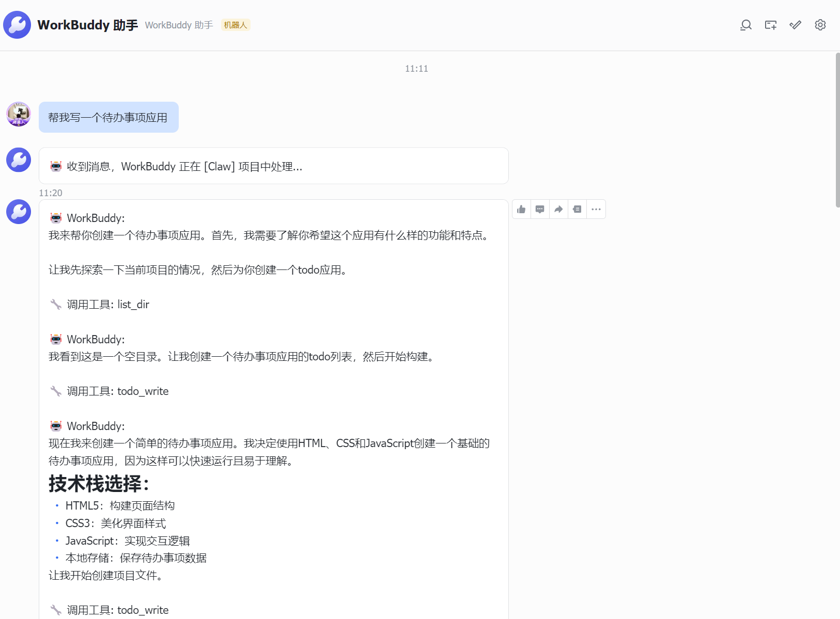Select the 帮我写一个待办事项应用 message bubble
Viewport: 840px width, 619px height.
108,117
